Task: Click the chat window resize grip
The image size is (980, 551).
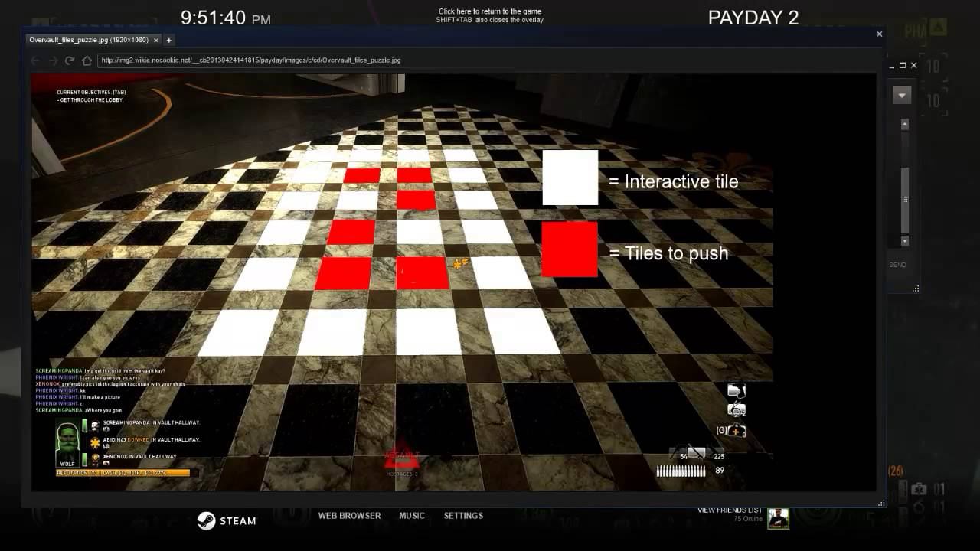Action: point(916,289)
